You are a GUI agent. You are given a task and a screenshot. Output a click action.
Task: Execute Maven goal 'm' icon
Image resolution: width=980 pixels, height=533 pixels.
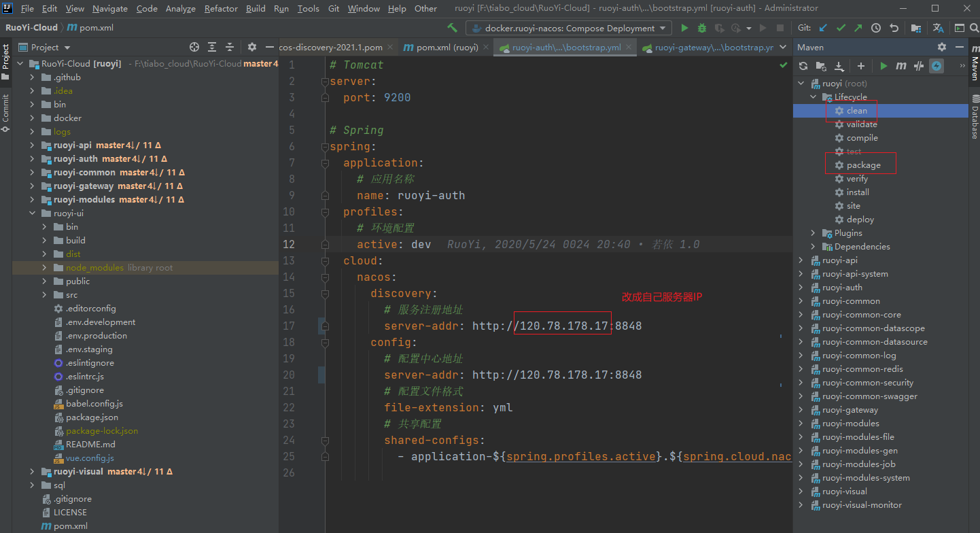[901, 66]
